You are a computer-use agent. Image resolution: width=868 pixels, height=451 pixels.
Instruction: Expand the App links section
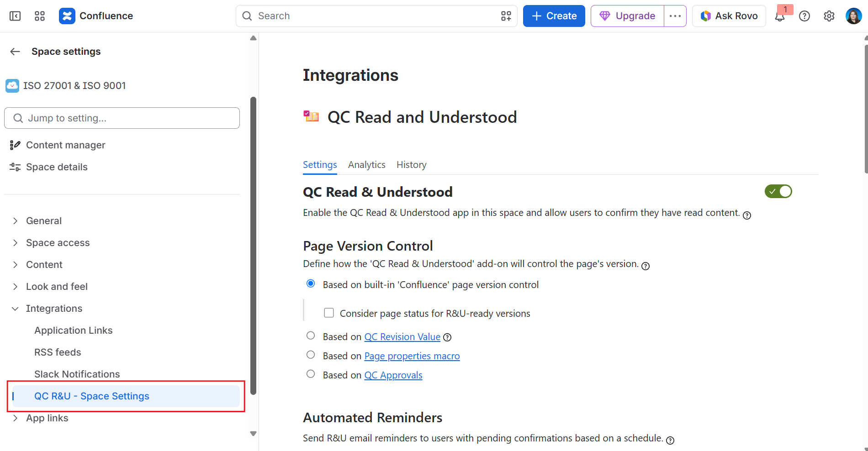click(x=15, y=418)
